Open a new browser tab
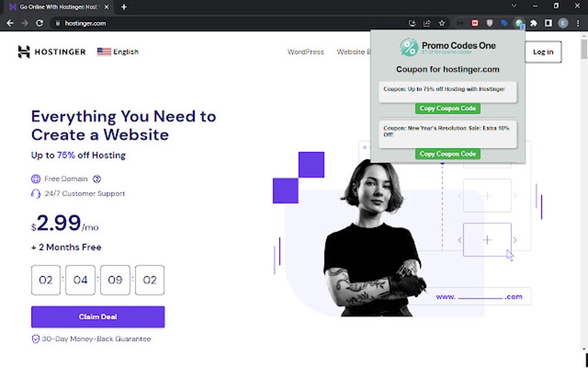Viewport: 588px width, 368px height. pyautogui.click(x=124, y=7)
